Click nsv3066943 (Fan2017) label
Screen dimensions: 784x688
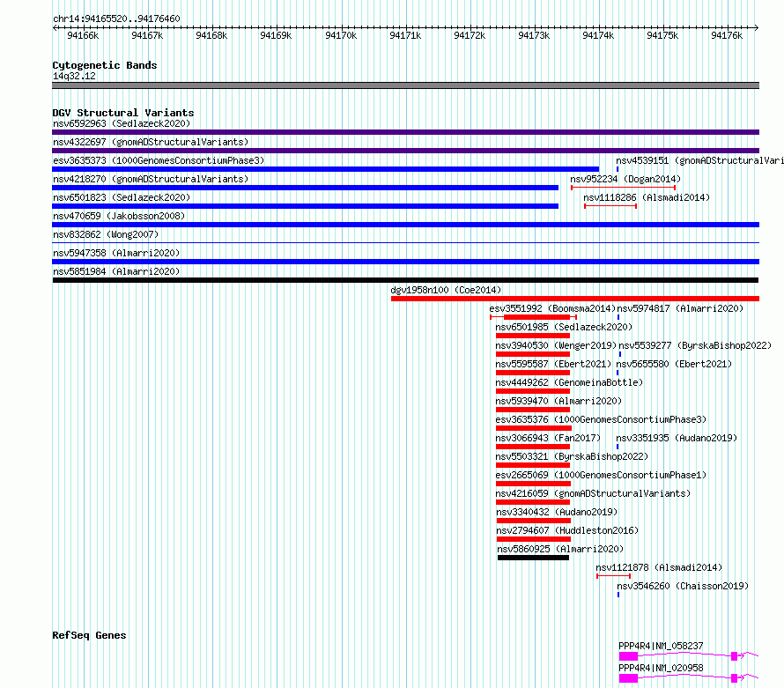pyautogui.click(x=548, y=438)
